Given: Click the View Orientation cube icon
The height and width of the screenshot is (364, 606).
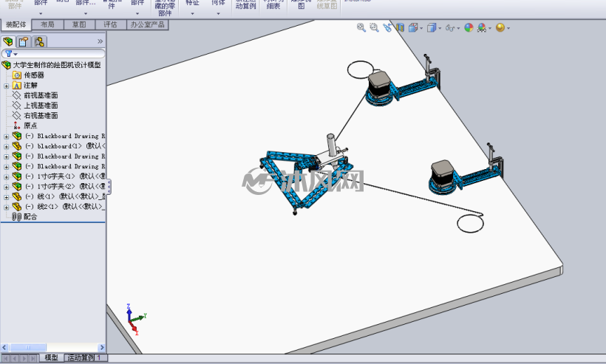Looking at the screenshot, I should click(x=413, y=27).
